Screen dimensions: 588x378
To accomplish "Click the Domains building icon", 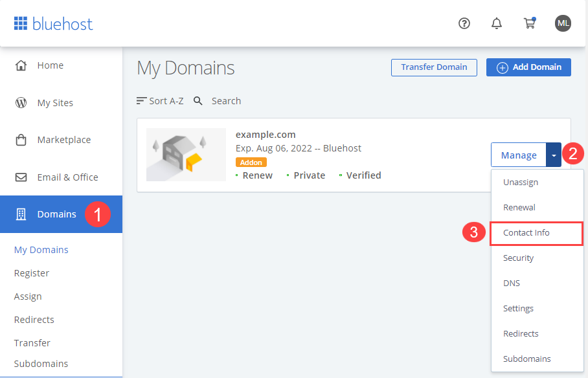I will pyautogui.click(x=21, y=214).
